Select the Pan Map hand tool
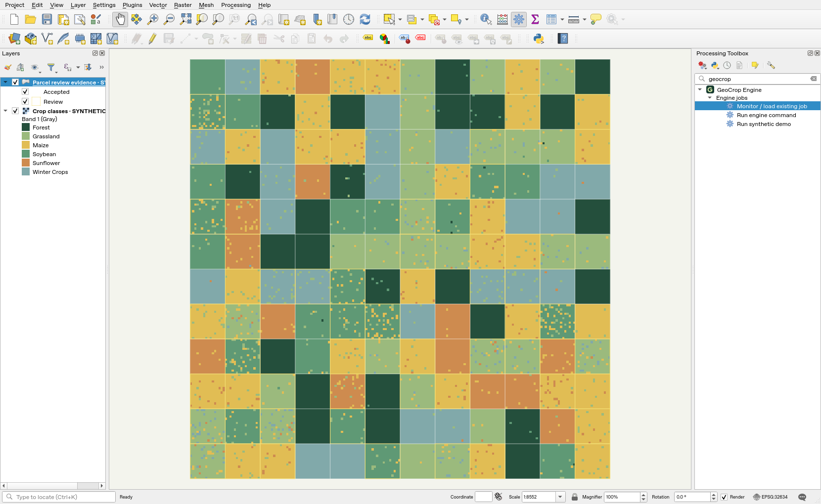The width and height of the screenshot is (821, 504). pyautogui.click(x=120, y=19)
